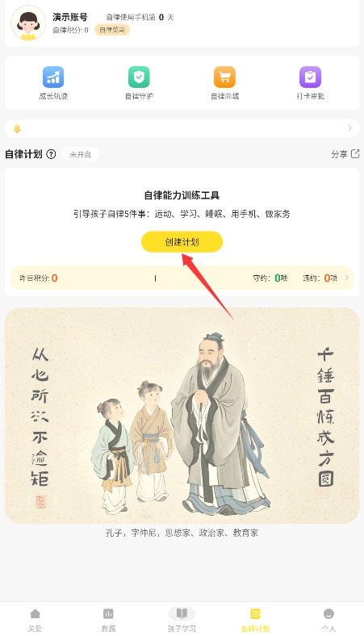Toggle the 未开启 plan status pill
This screenshot has height=636, width=364.
pyautogui.click(x=81, y=154)
